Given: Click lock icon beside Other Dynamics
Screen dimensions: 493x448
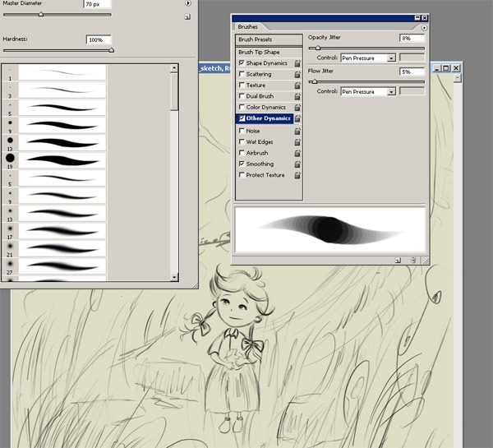Looking at the screenshot, I should (297, 118).
